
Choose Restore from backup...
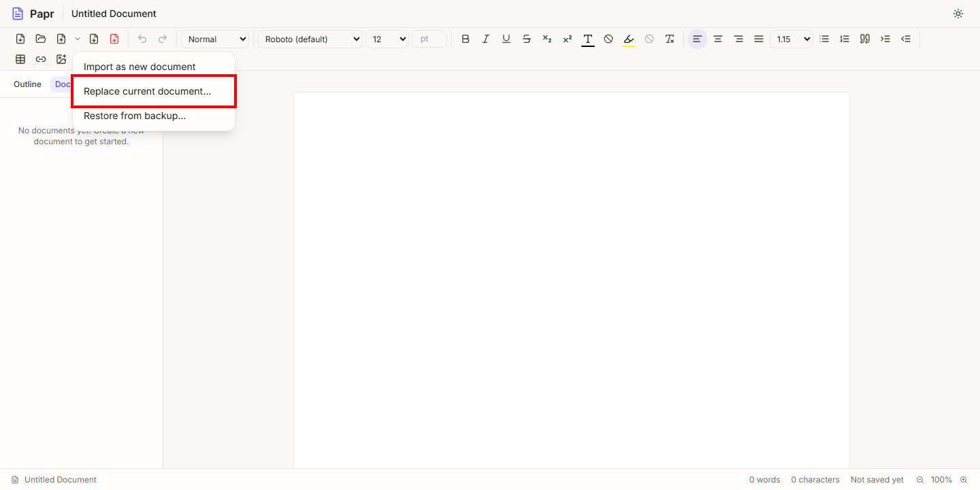(154, 116)
